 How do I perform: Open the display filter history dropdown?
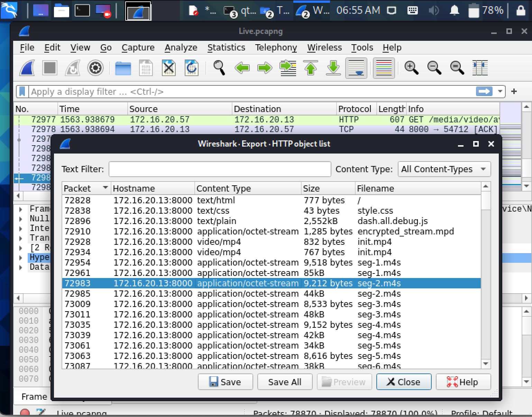click(x=499, y=91)
